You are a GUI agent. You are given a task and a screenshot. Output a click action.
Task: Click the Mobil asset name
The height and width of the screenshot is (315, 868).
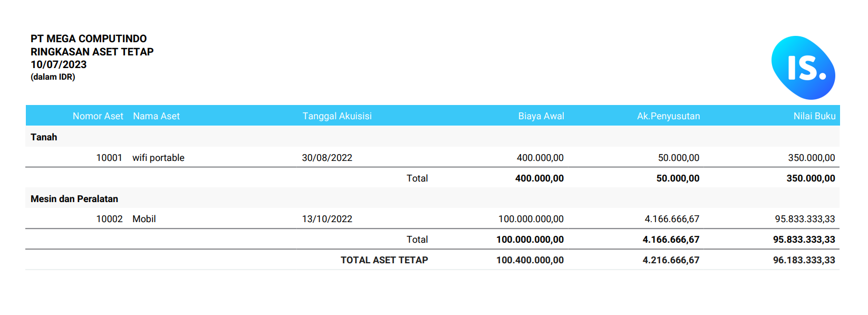[x=144, y=219]
